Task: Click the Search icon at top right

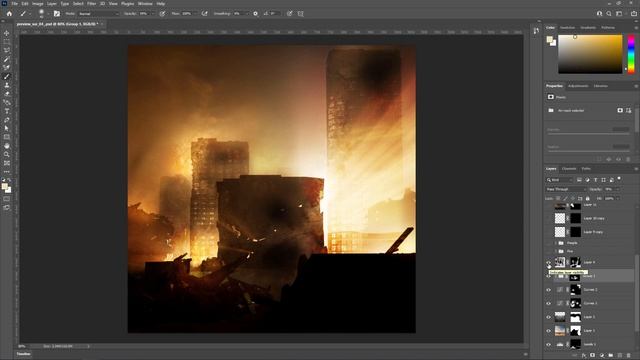Action: [x=609, y=13]
